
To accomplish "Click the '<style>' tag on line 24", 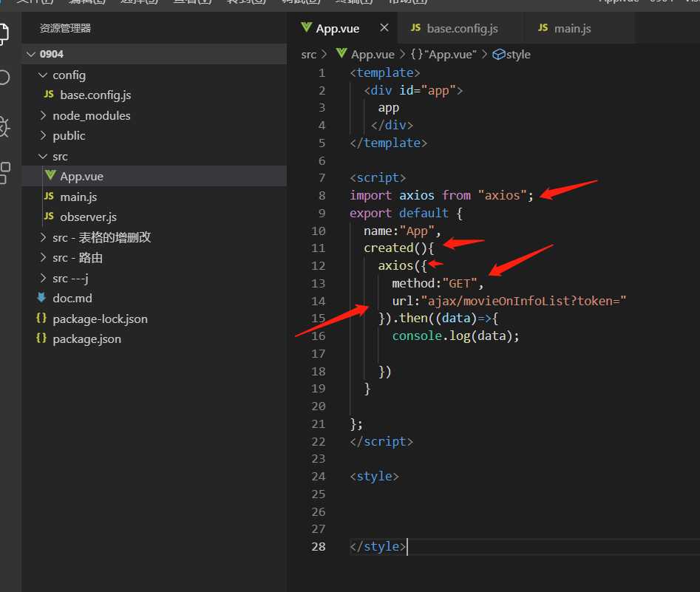I will click(374, 477).
